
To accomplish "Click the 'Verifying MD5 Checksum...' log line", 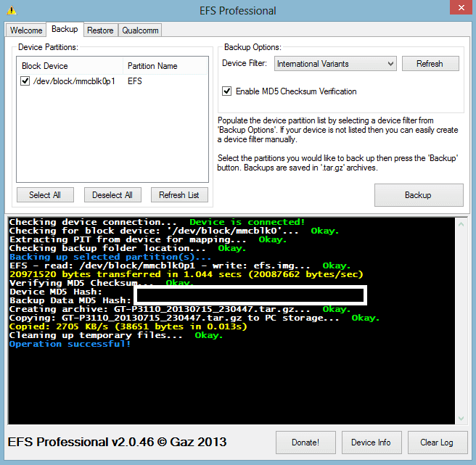I will [102, 283].
